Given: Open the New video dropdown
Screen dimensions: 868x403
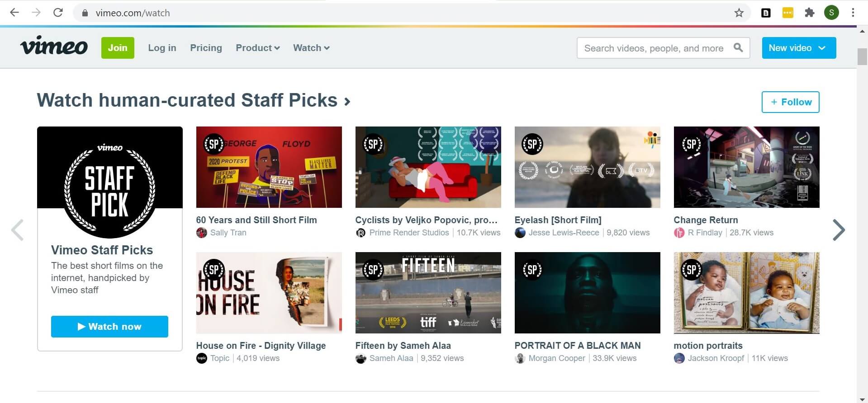Looking at the screenshot, I should (798, 48).
